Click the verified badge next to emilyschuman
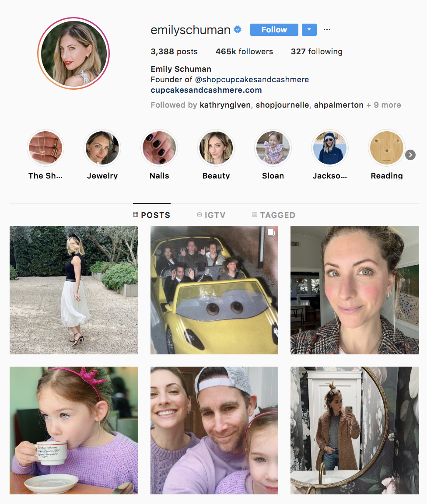The image size is (427, 504). coord(238,30)
